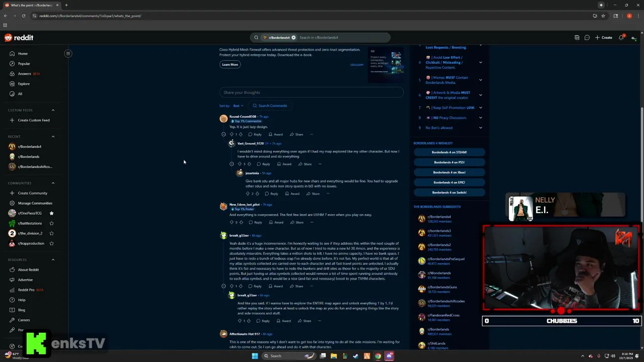Downvote jessetmia's comment
This screenshot has height=362, width=644.
click(257, 194)
